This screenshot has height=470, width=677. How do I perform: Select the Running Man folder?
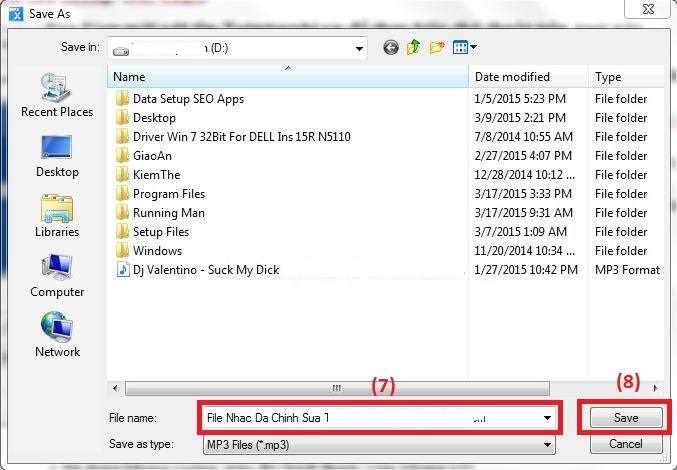pos(169,213)
